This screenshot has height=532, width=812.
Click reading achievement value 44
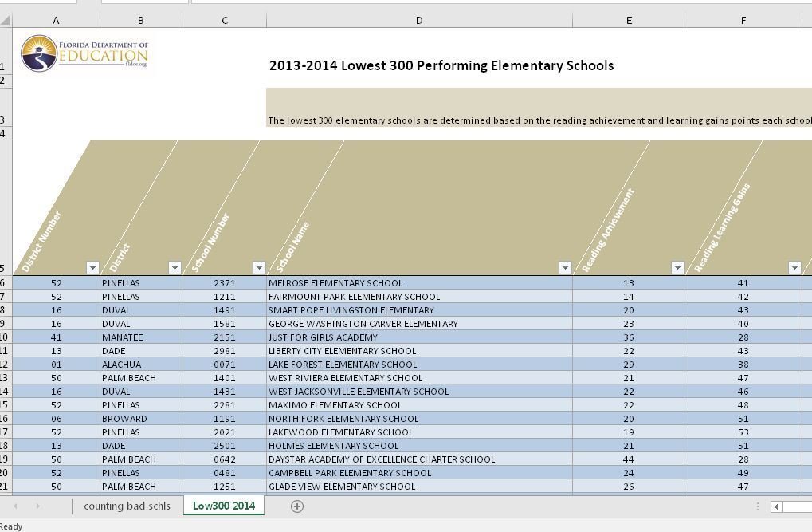pos(629,459)
